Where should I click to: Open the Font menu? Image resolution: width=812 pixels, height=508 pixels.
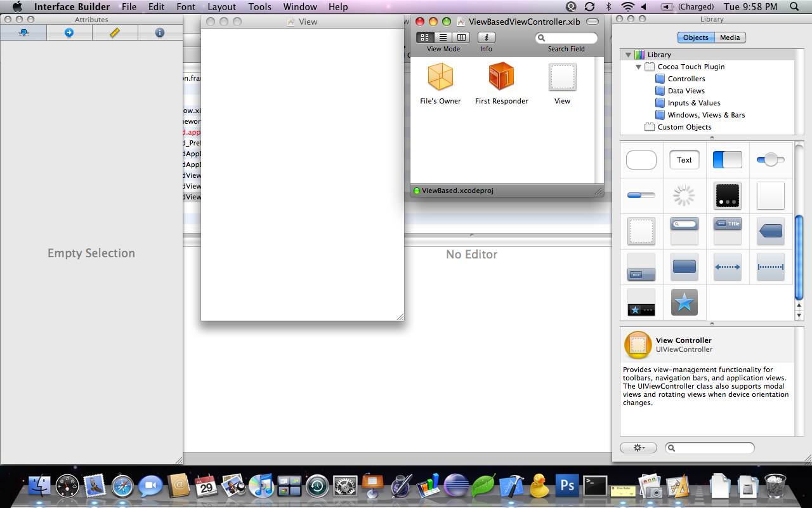click(x=186, y=7)
